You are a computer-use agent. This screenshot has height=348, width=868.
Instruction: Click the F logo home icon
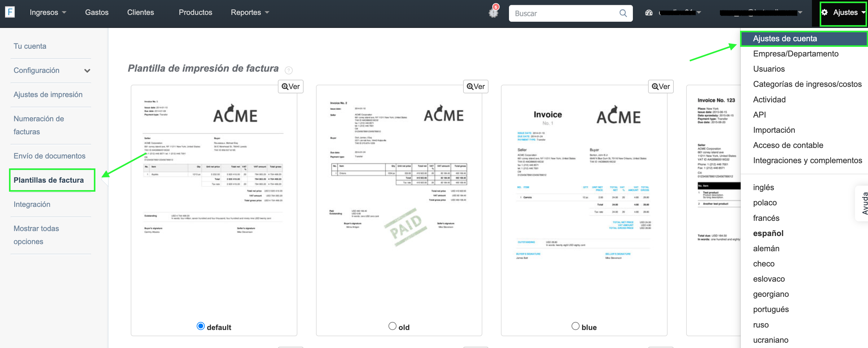coord(10,12)
